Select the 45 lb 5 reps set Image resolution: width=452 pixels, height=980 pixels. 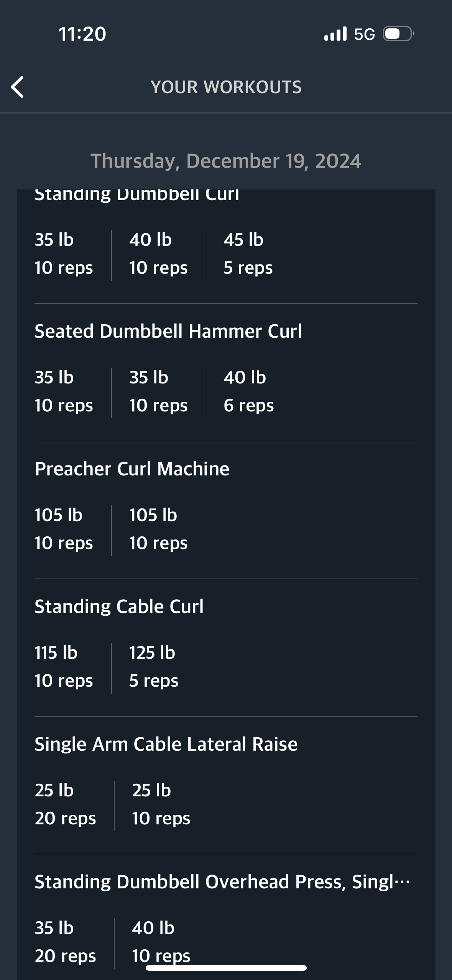point(248,254)
